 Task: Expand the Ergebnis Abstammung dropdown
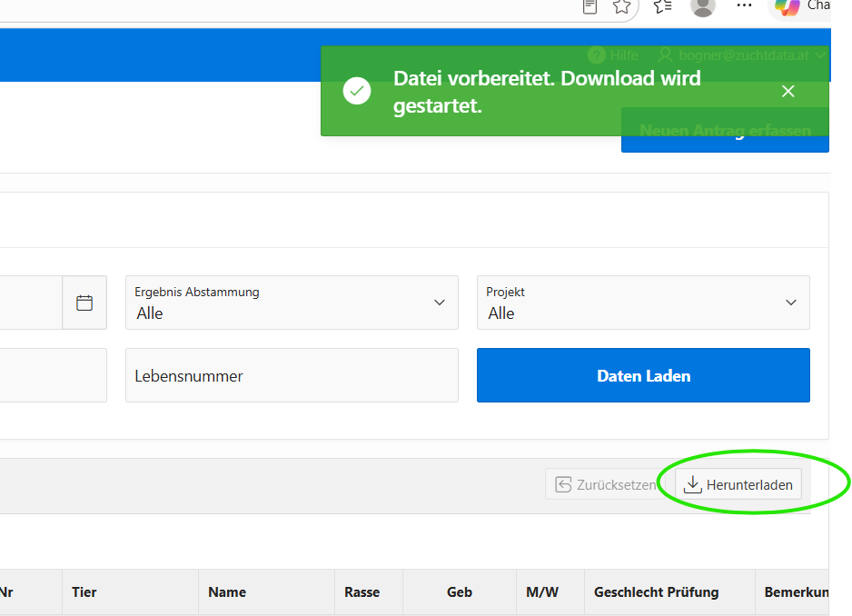[x=292, y=303]
